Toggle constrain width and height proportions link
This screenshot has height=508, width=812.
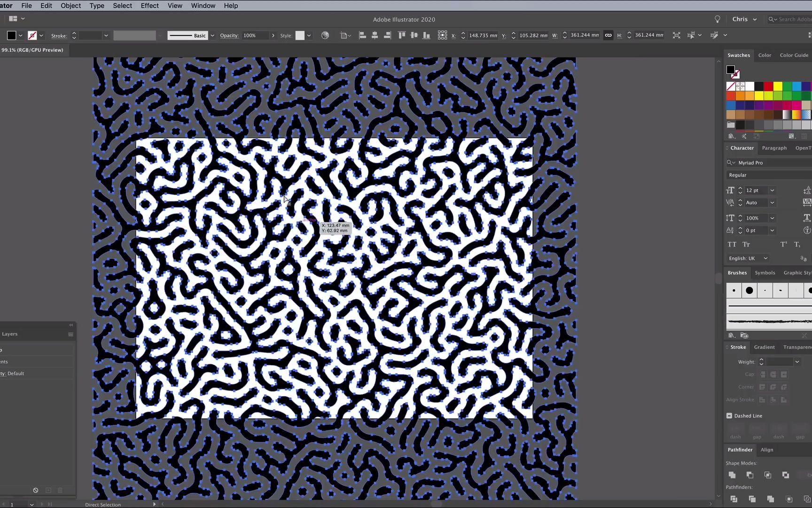(x=608, y=35)
